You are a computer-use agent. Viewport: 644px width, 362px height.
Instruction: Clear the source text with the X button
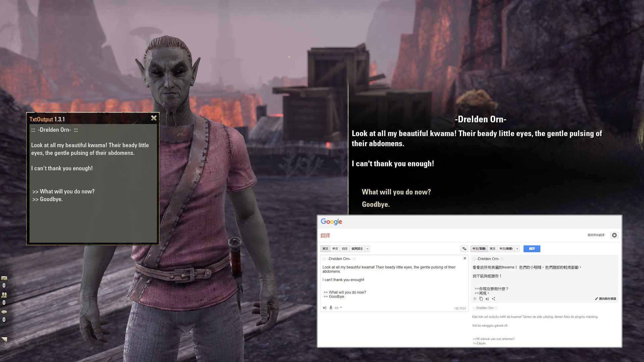tap(465, 258)
